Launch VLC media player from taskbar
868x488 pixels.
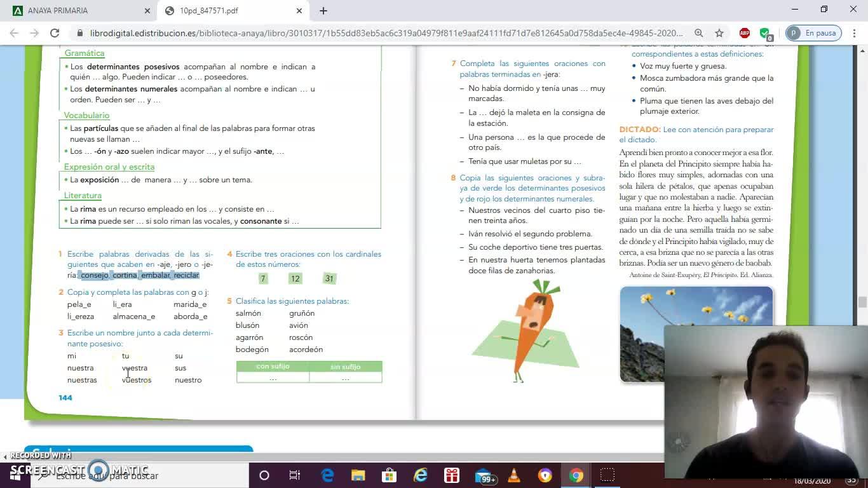point(514,475)
